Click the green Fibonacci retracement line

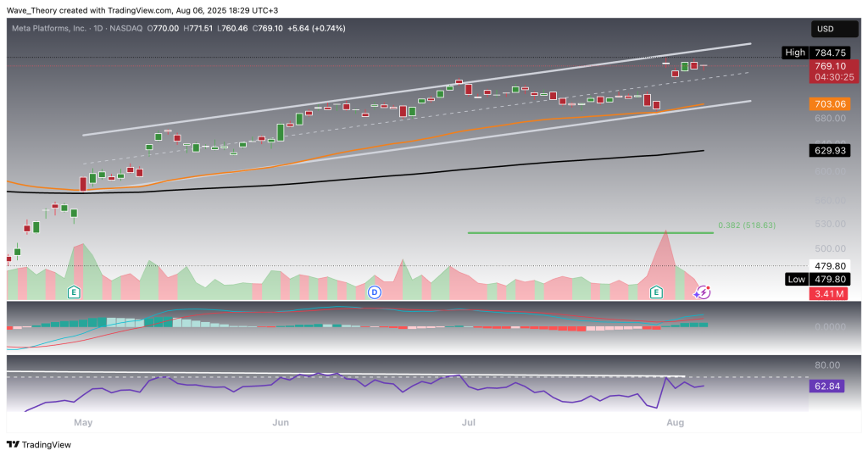590,232
